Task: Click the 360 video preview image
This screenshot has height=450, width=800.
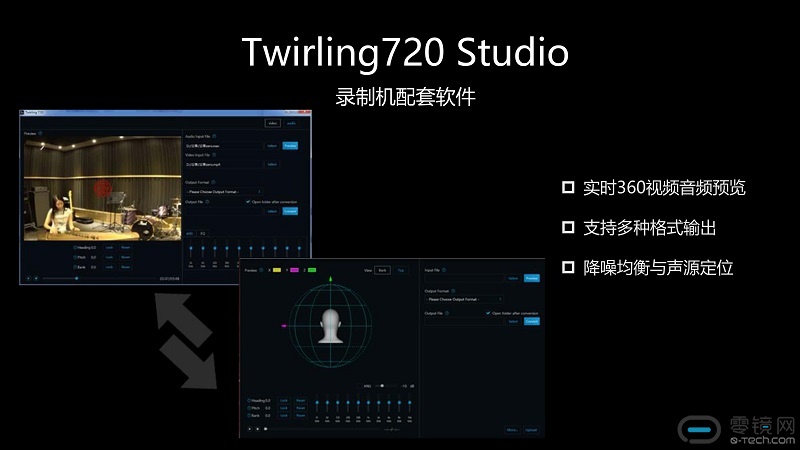Action: pos(103,188)
